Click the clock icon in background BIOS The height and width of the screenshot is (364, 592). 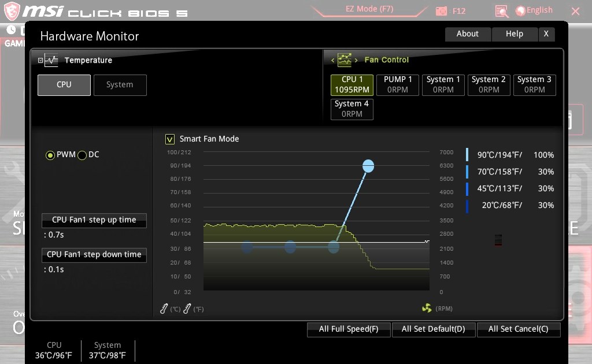tap(12, 30)
